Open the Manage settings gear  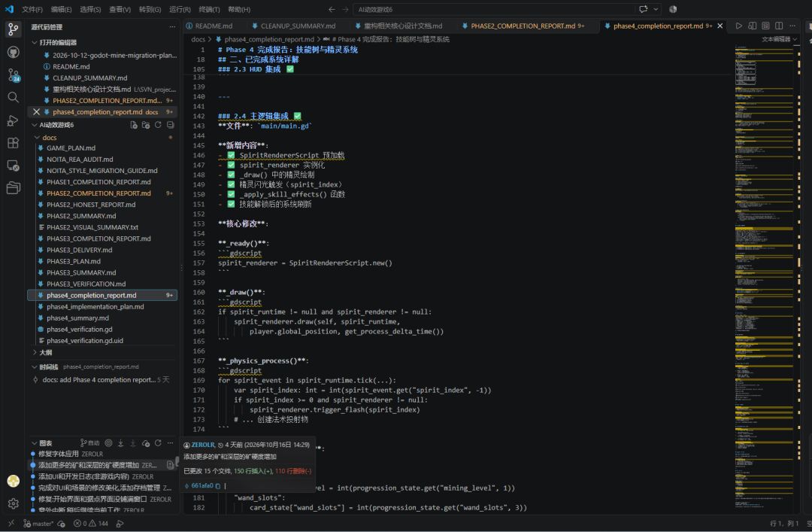click(14, 503)
